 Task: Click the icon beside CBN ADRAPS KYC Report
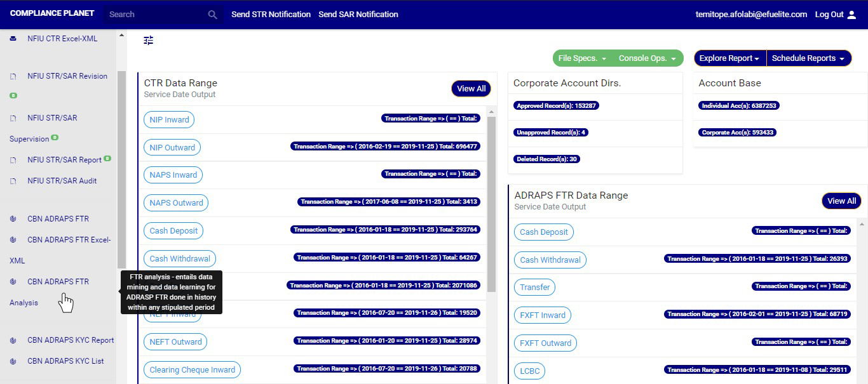pos(13,341)
